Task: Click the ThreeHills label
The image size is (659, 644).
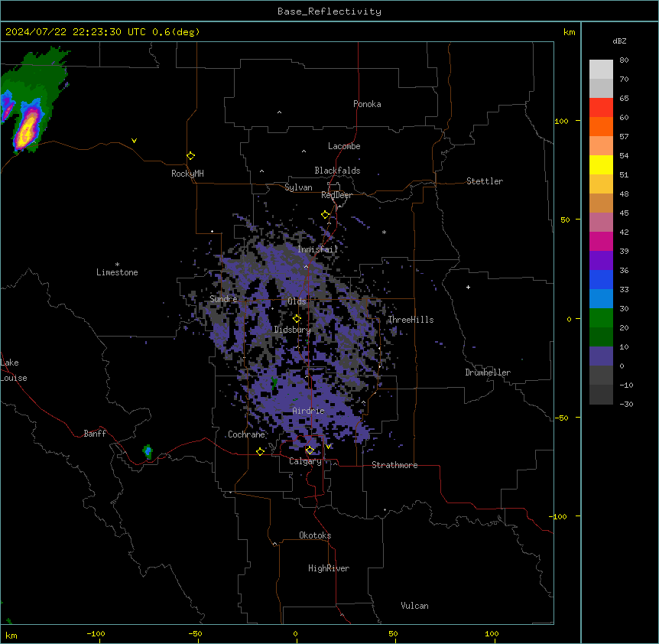Action: (411, 320)
